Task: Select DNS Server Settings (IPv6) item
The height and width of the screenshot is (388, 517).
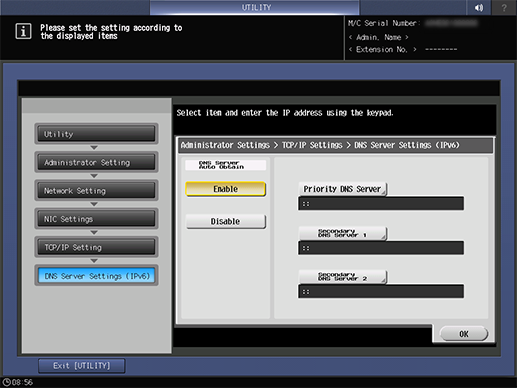Action: coord(96,276)
